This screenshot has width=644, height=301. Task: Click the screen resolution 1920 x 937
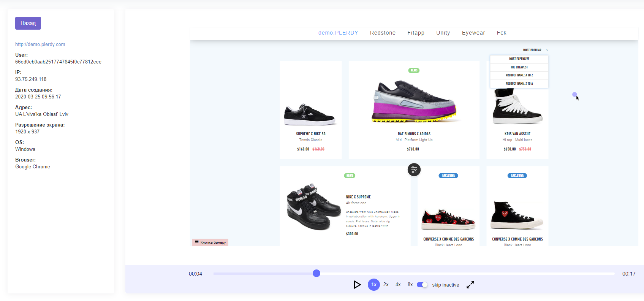tap(27, 132)
